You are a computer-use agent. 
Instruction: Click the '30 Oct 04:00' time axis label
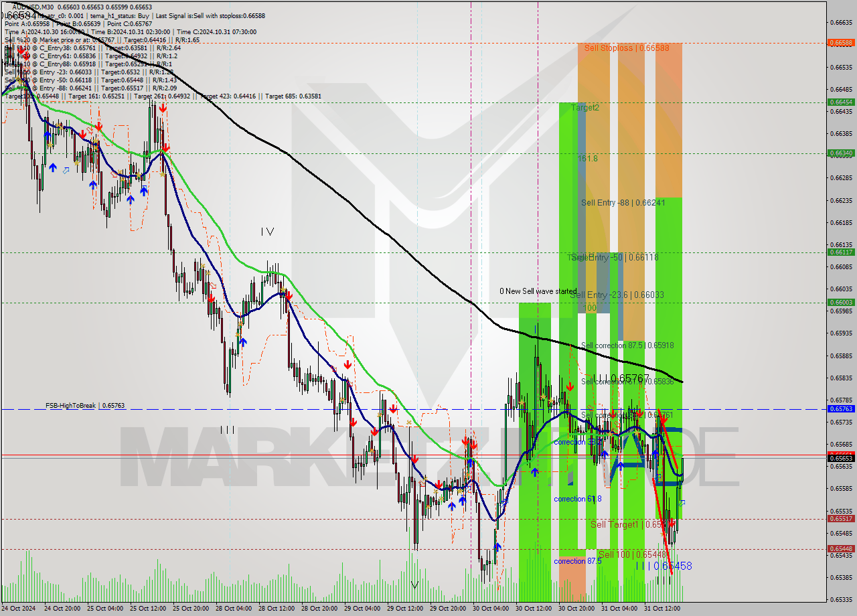coord(489,609)
